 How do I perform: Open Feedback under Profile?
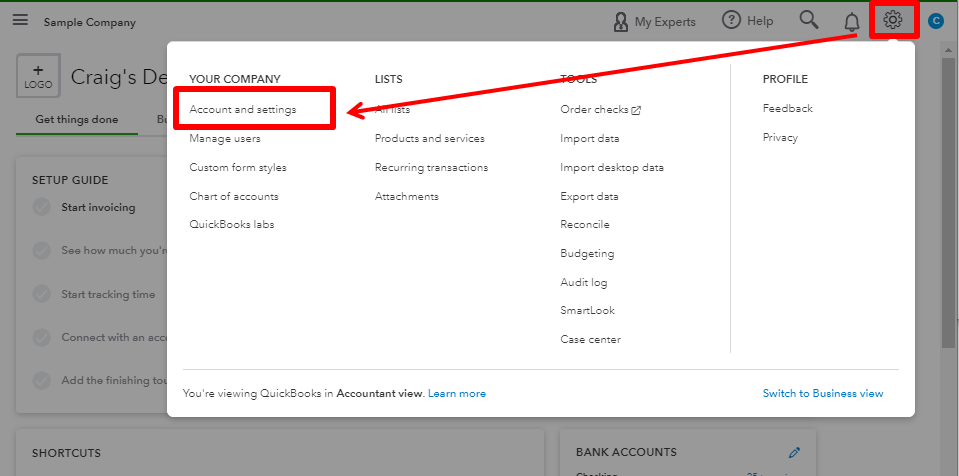tap(787, 108)
